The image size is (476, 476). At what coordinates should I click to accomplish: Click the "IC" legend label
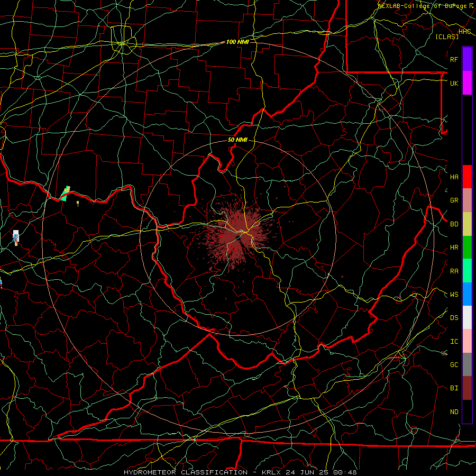click(x=454, y=342)
